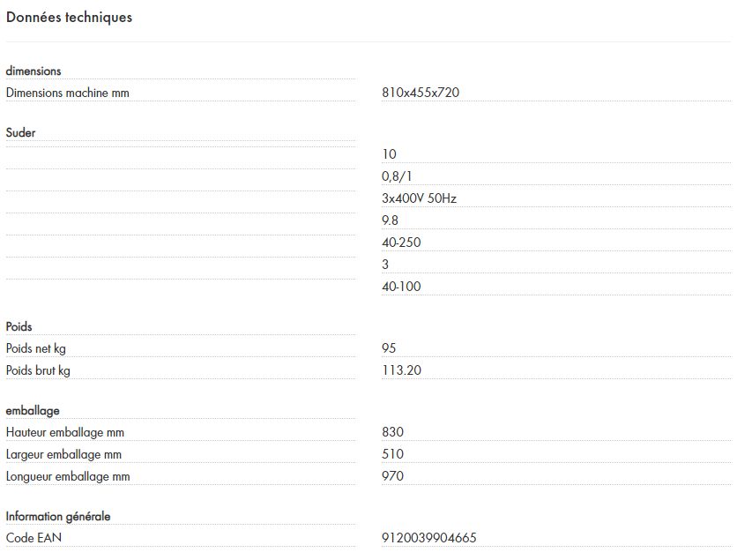737x560 pixels.
Task: Click the 40-100 value
Action: pos(402,287)
